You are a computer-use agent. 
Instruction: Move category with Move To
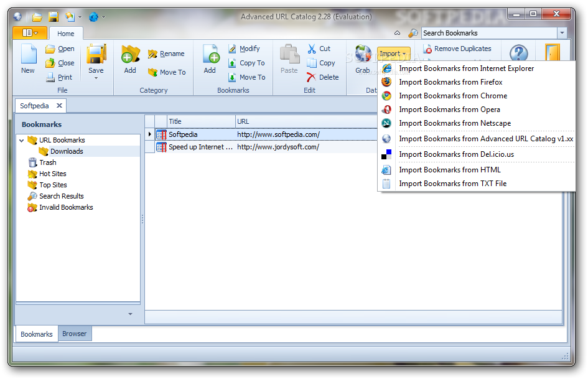167,72
